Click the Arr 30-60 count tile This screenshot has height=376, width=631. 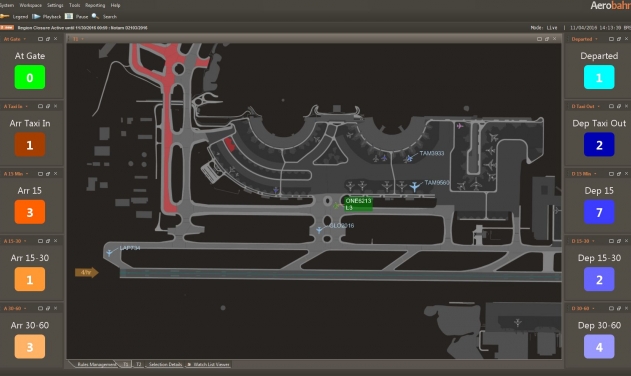pos(30,347)
